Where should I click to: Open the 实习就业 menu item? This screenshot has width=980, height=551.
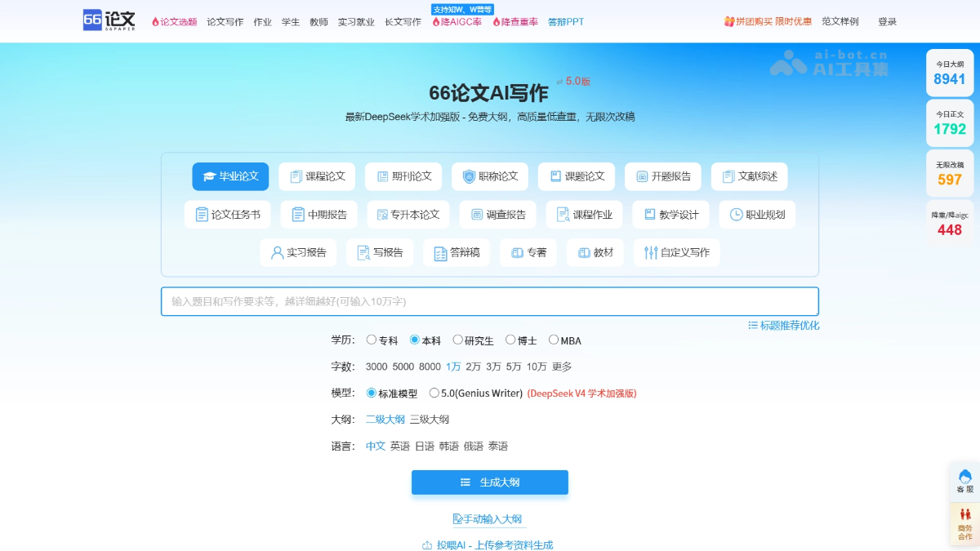[356, 22]
